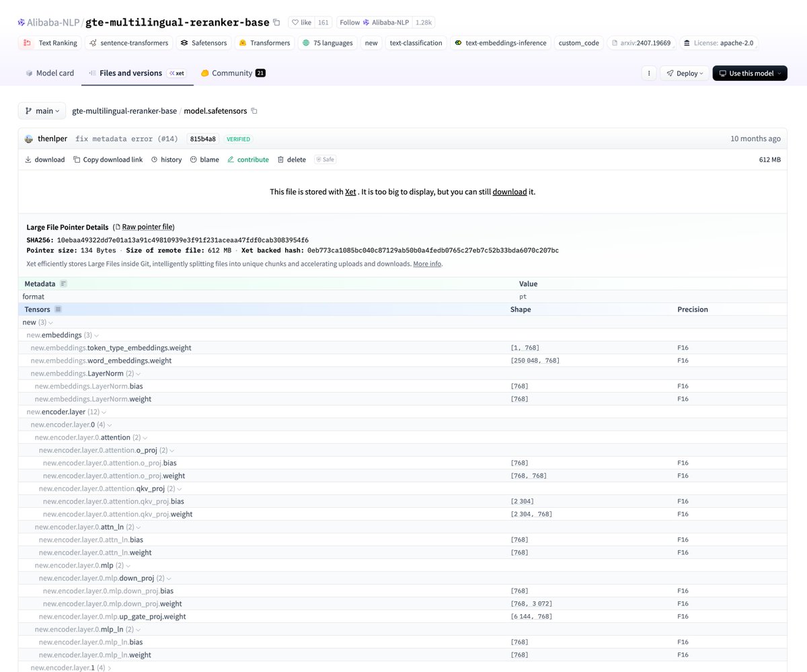Toggle the Metadata header icon
Image resolution: width=807 pixels, height=672 pixels.
click(63, 284)
